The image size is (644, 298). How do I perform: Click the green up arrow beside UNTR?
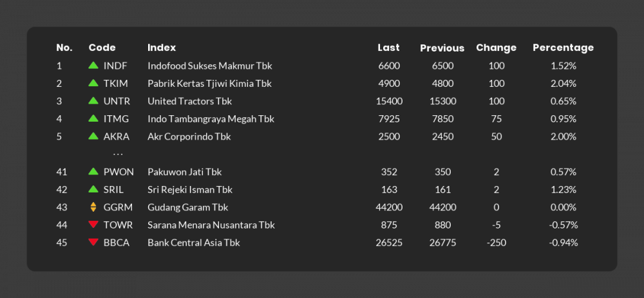(93, 101)
